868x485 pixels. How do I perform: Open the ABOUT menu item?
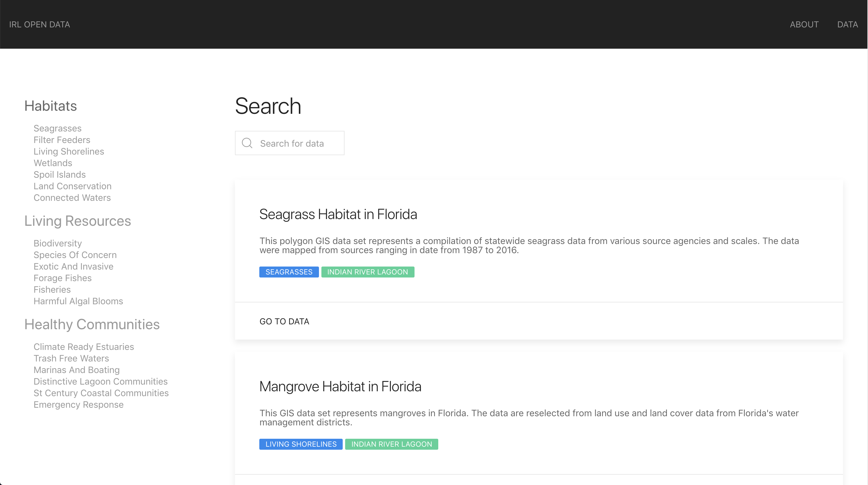[x=804, y=25]
